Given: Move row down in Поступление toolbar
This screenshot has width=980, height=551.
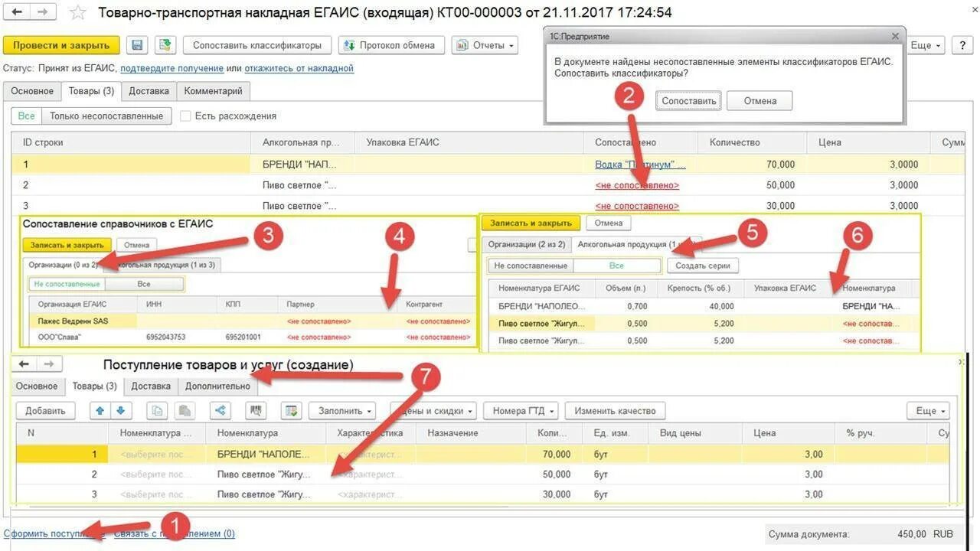Looking at the screenshot, I should [x=120, y=411].
